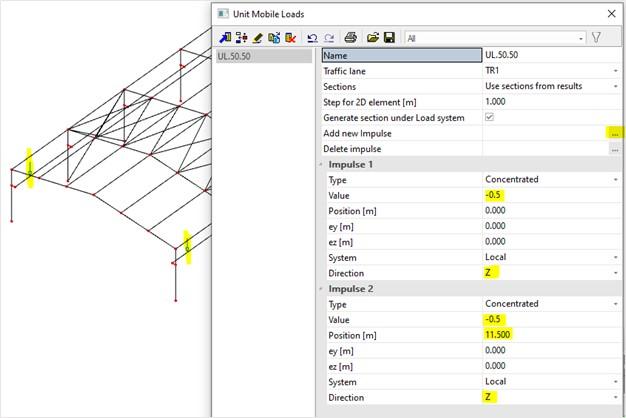
Task: Click the Print icon in toolbar
Action: 351,38
